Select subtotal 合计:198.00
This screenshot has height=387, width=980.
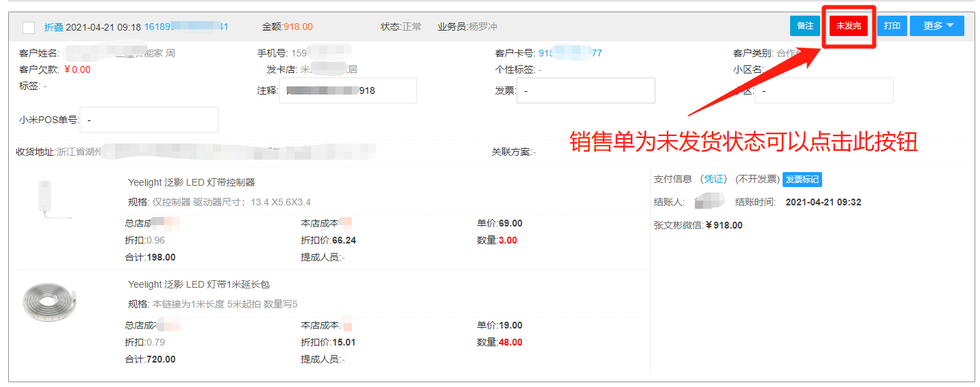(x=150, y=257)
